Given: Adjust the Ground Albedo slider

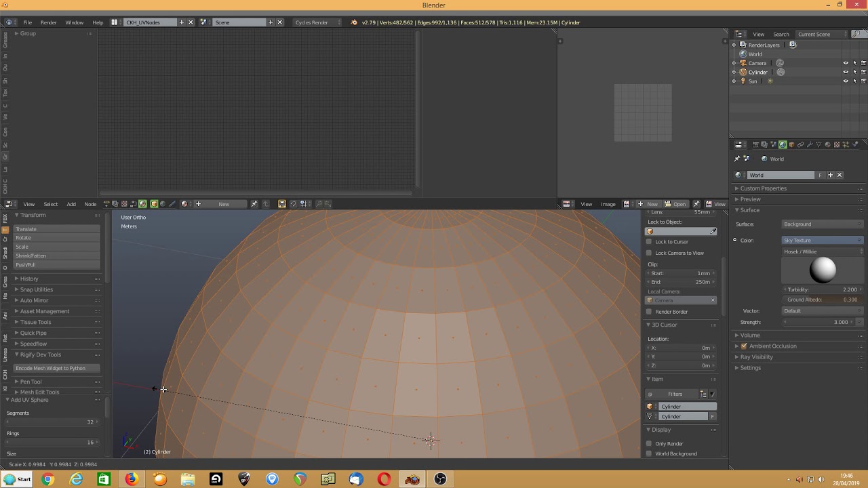Looking at the screenshot, I should pos(823,300).
